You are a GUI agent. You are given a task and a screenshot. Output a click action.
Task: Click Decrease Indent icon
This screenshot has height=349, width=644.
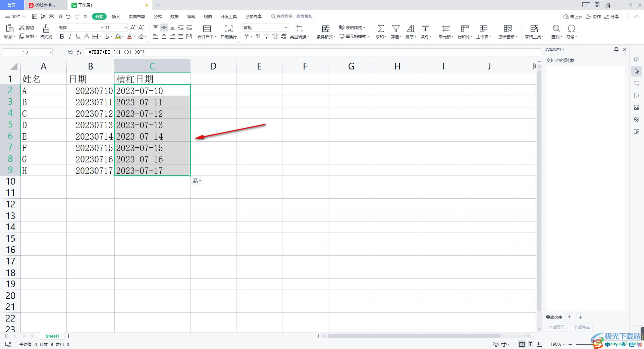[181, 28]
